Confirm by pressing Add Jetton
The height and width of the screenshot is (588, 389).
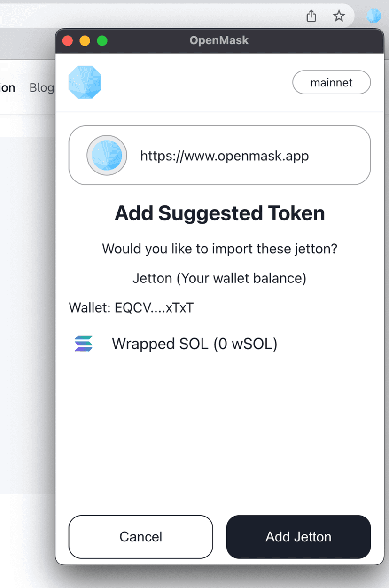(x=298, y=537)
